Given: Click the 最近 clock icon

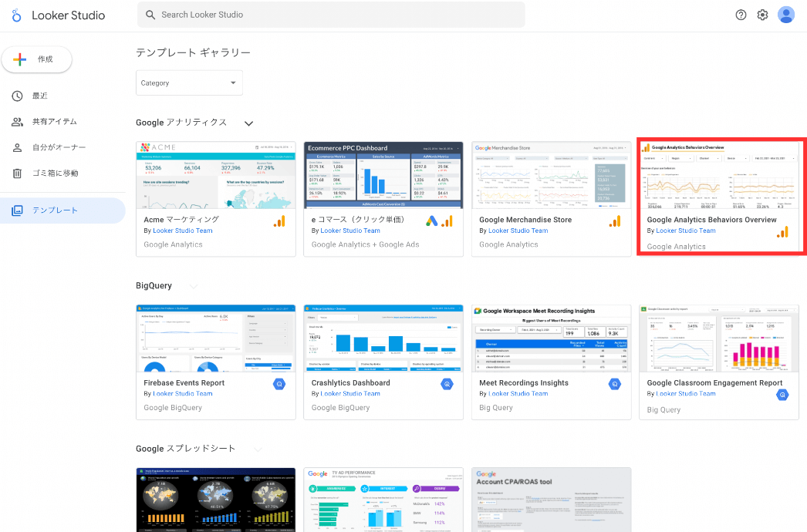Looking at the screenshot, I should pos(17,96).
